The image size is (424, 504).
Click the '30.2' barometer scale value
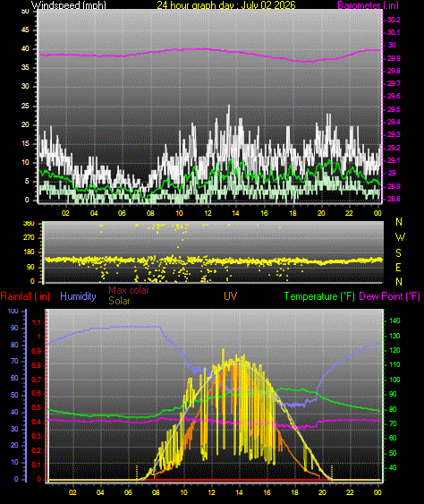394,20
